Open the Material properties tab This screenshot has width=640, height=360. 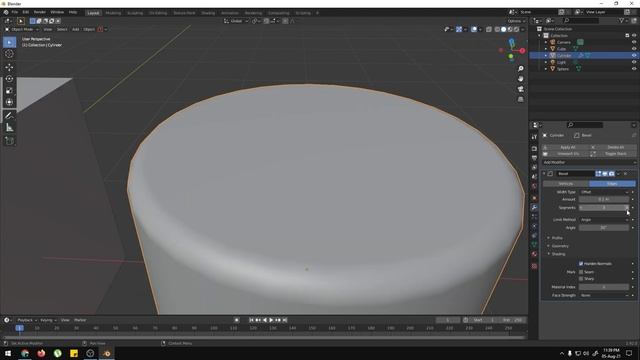click(x=534, y=254)
